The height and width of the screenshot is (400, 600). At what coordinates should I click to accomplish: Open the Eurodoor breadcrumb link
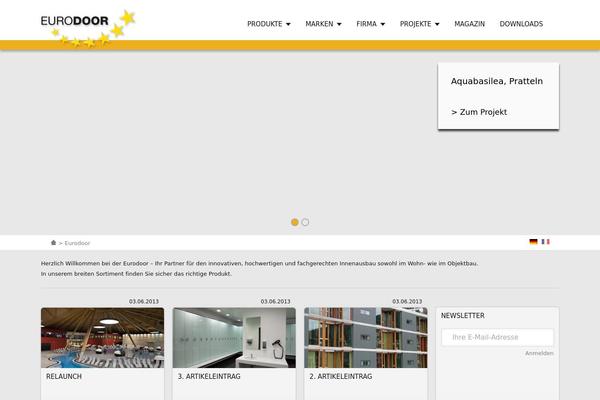(77, 243)
